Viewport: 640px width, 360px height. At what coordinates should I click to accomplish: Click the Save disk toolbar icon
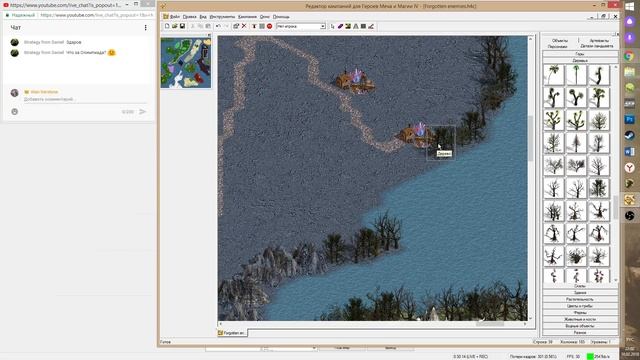[182, 26]
